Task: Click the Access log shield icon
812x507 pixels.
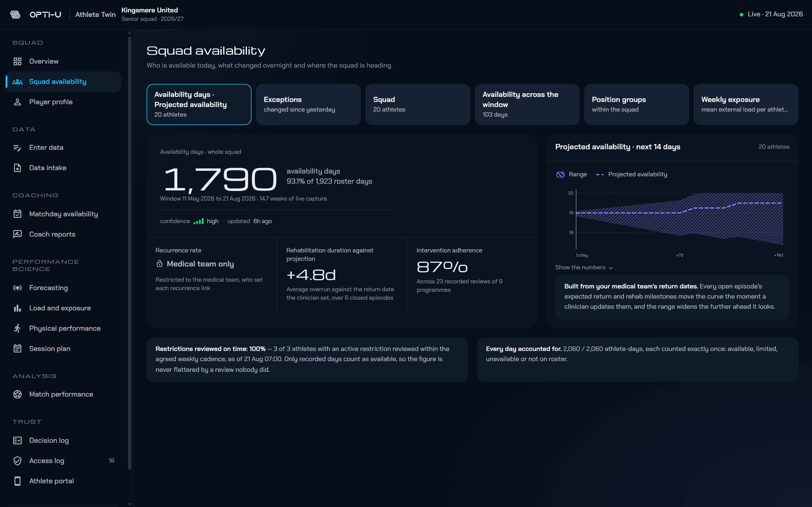Action: 17,461
